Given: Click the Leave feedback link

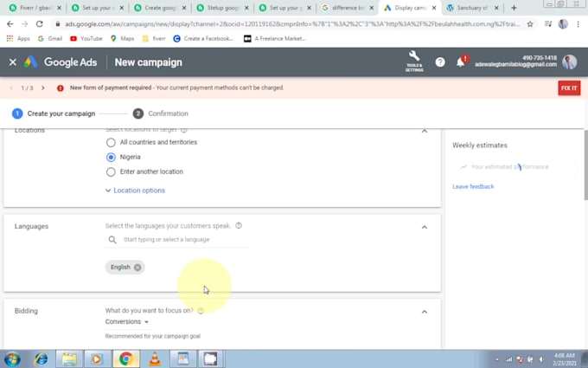Looking at the screenshot, I should (x=473, y=187).
